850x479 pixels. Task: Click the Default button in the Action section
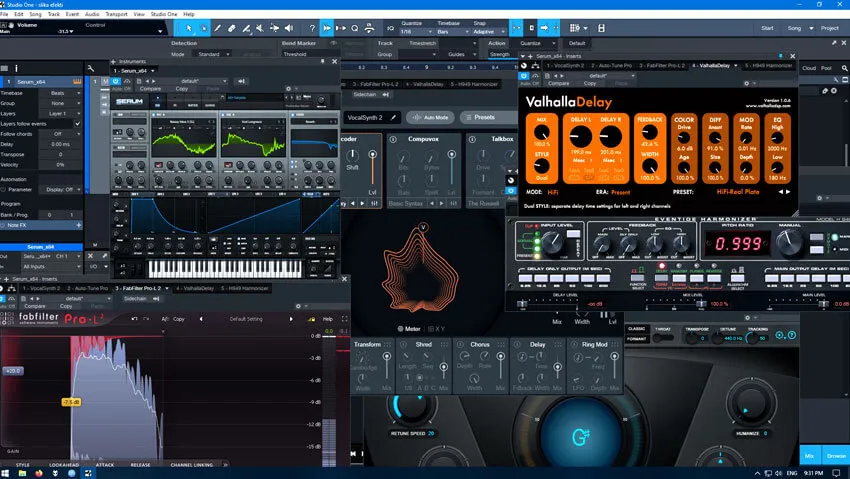pos(577,43)
